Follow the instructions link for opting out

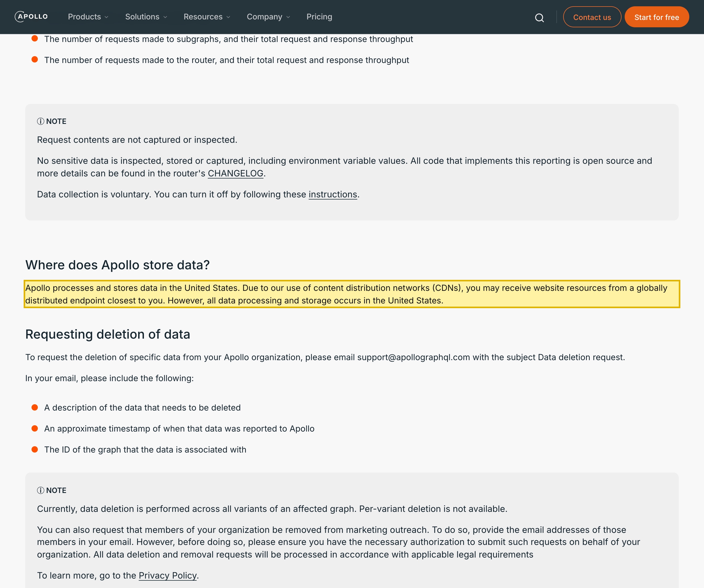pos(333,194)
